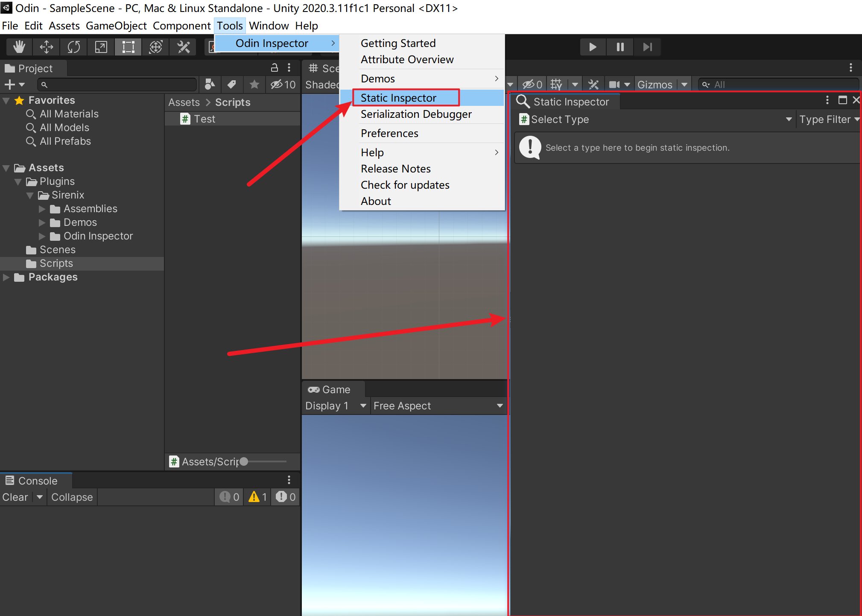The height and width of the screenshot is (616, 862).
Task: Select the Transform tool
Action: [155, 47]
